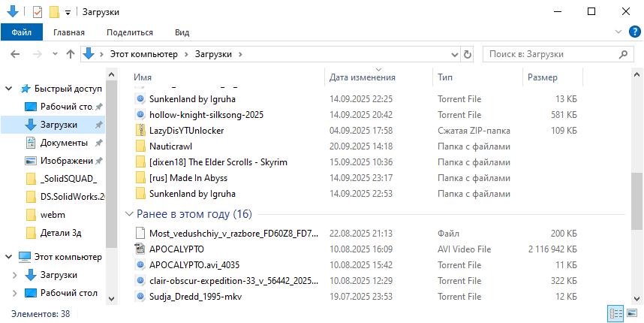Image resolution: width=644 pixels, height=323 pixels.
Task: Collapse the 'Быстрый доступ' tree section
Action: [8, 88]
